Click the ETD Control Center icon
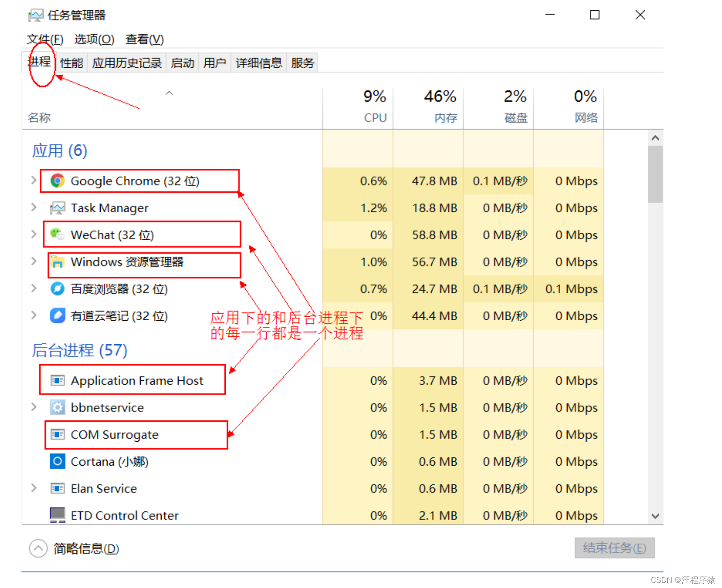Screen dimensions: 722x588 tap(58, 515)
